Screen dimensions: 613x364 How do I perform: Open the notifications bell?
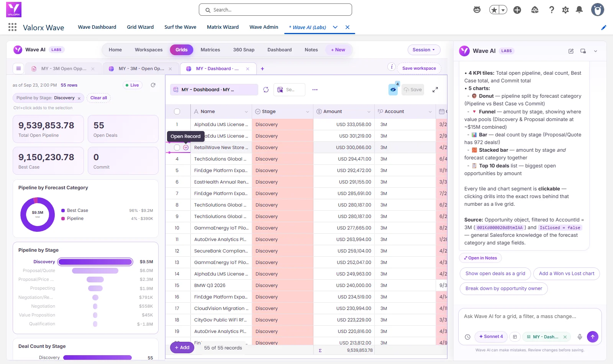(x=579, y=10)
